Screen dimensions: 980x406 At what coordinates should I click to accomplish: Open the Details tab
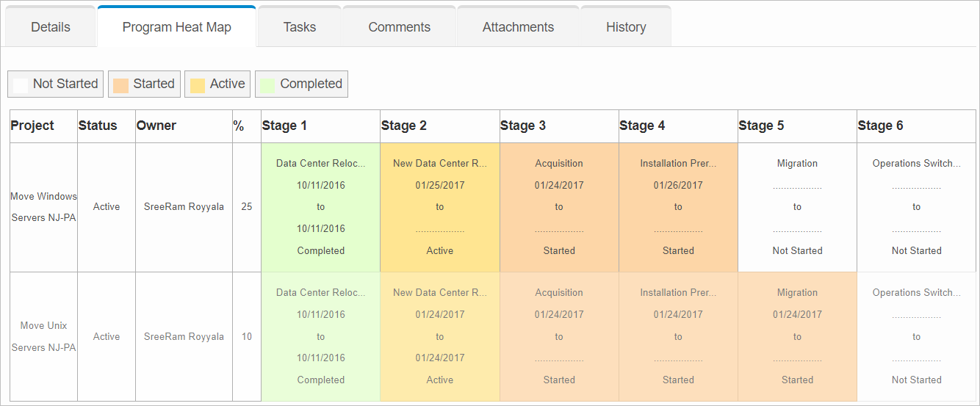click(51, 27)
